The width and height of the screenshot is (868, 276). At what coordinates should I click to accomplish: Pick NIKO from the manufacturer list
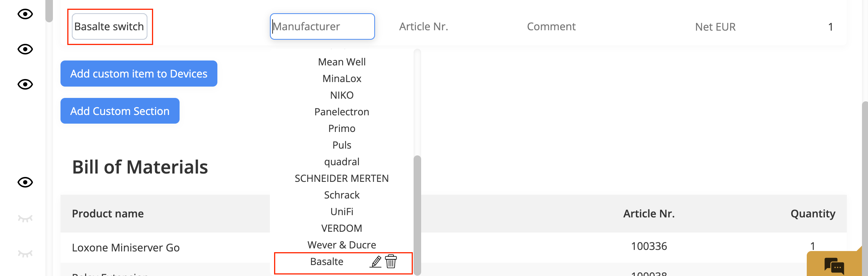(x=342, y=95)
